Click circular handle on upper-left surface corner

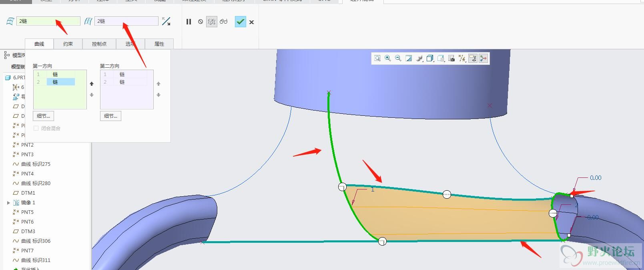(x=342, y=187)
